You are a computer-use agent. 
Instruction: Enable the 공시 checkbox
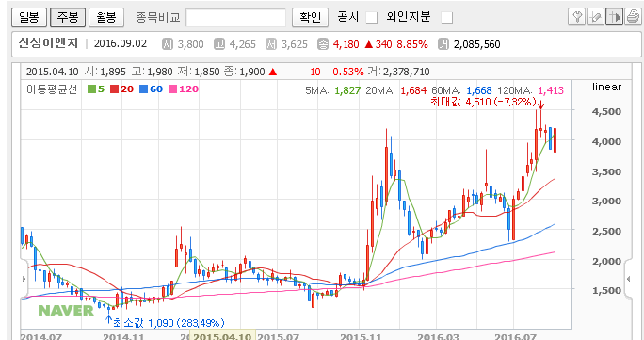click(372, 18)
